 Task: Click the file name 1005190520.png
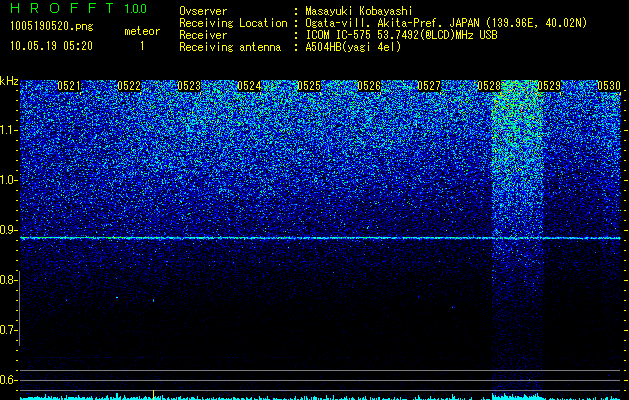(52, 27)
